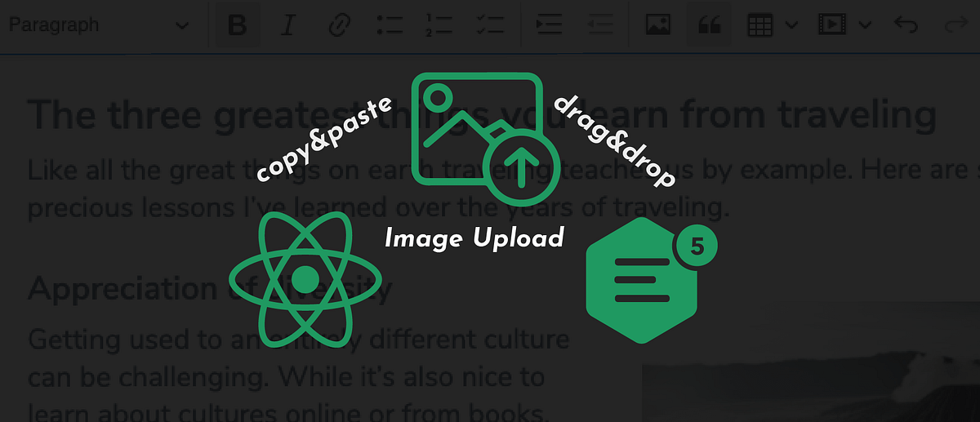Increase indent of the paragraph
Viewport: 980px width, 422px height.
pyautogui.click(x=549, y=25)
